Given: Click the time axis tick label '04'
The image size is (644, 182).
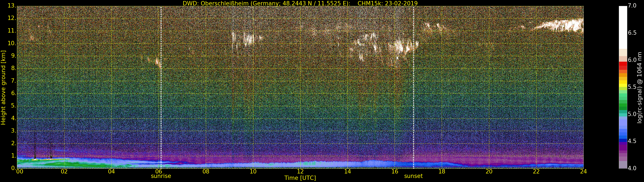Looking at the screenshot, I should coord(111,172).
